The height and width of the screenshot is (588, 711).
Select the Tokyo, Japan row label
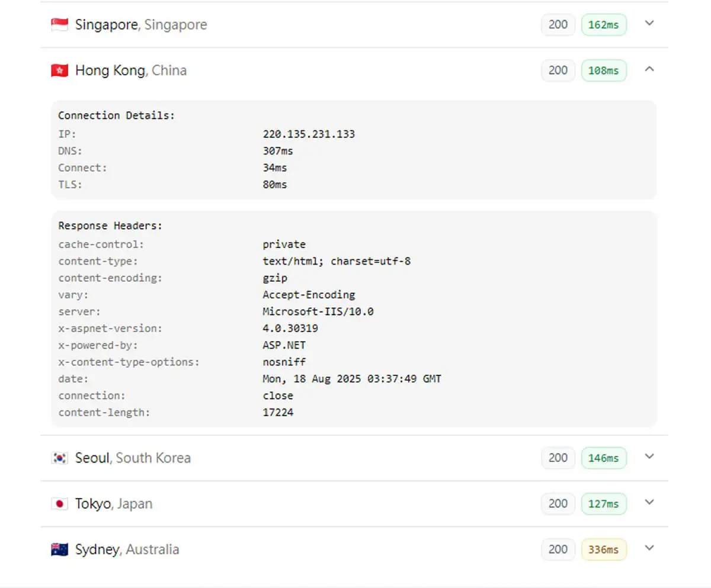[x=114, y=504]
